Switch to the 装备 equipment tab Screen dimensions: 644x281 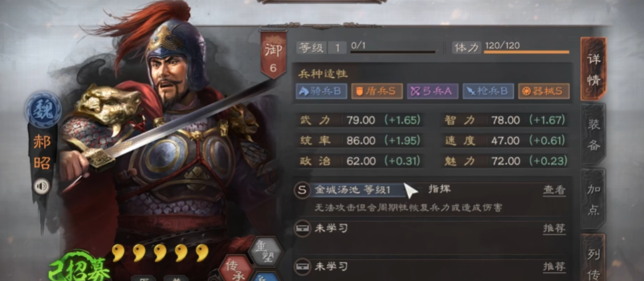coord(593,134)
